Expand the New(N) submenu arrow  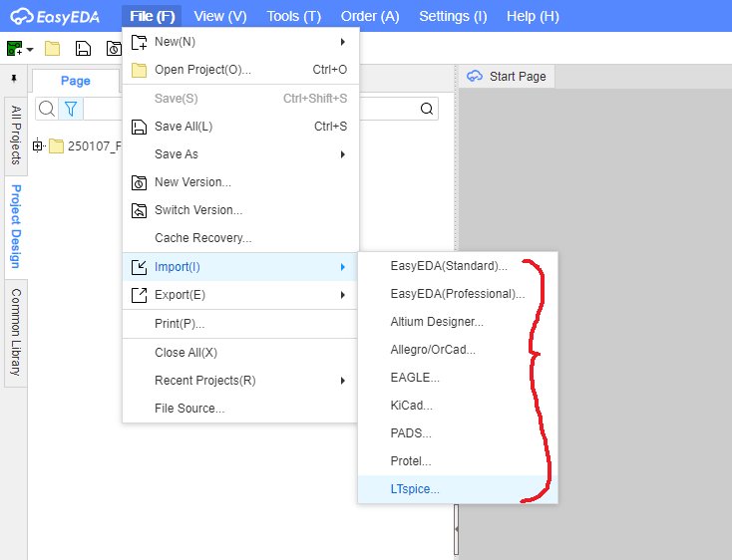[x=343, y=42]
